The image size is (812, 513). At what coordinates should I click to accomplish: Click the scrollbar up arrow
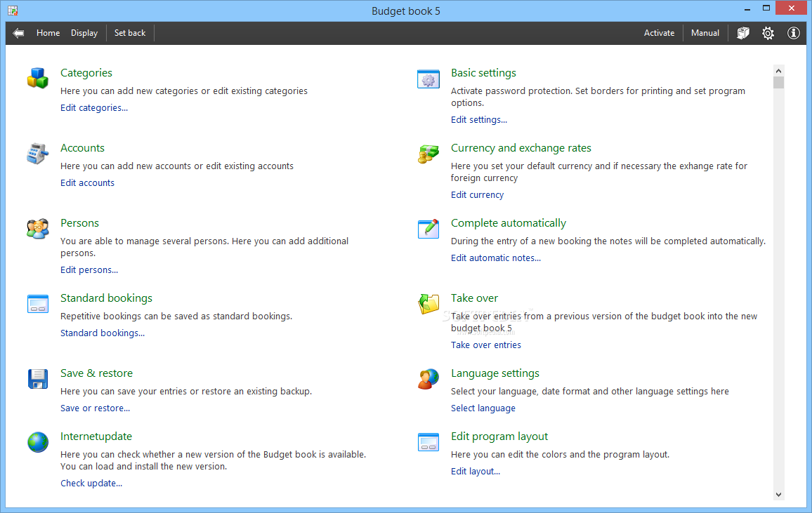point(778,71)
